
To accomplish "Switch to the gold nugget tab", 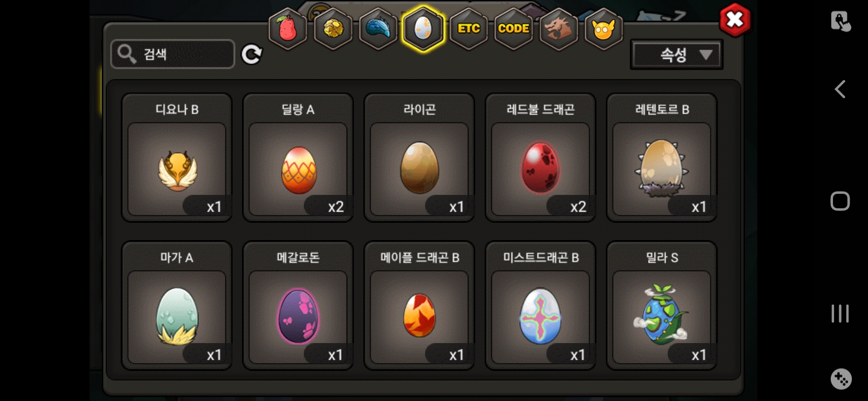I will [x=333, y=29].
